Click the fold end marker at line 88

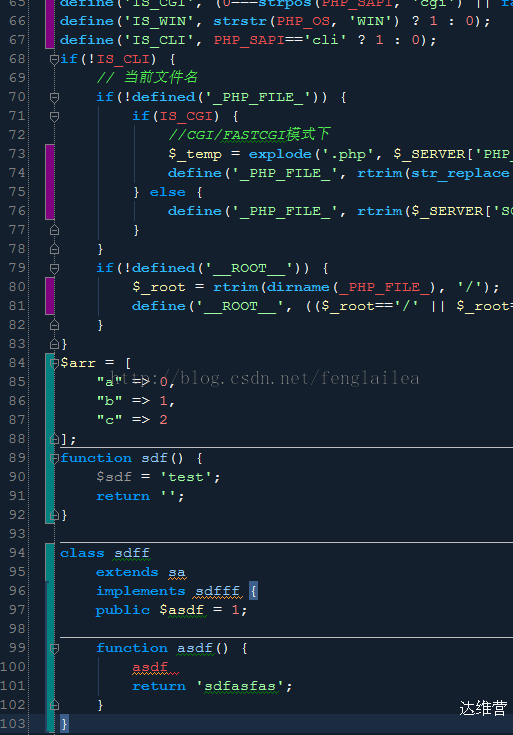point(54,439)
